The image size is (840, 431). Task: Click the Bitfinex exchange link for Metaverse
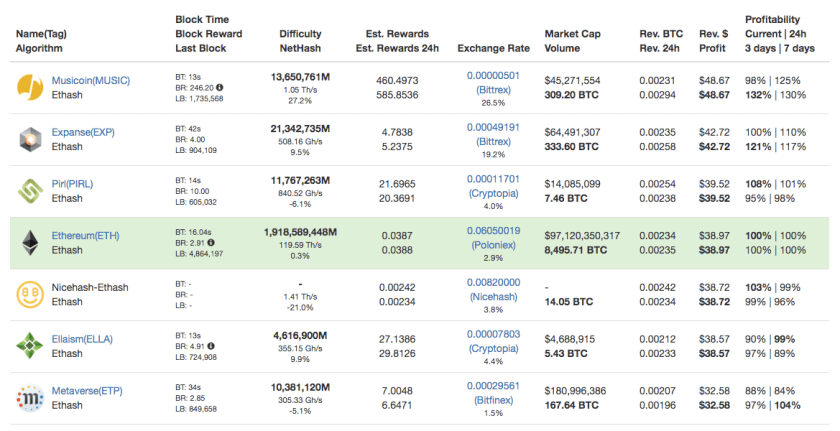(493, 399)
